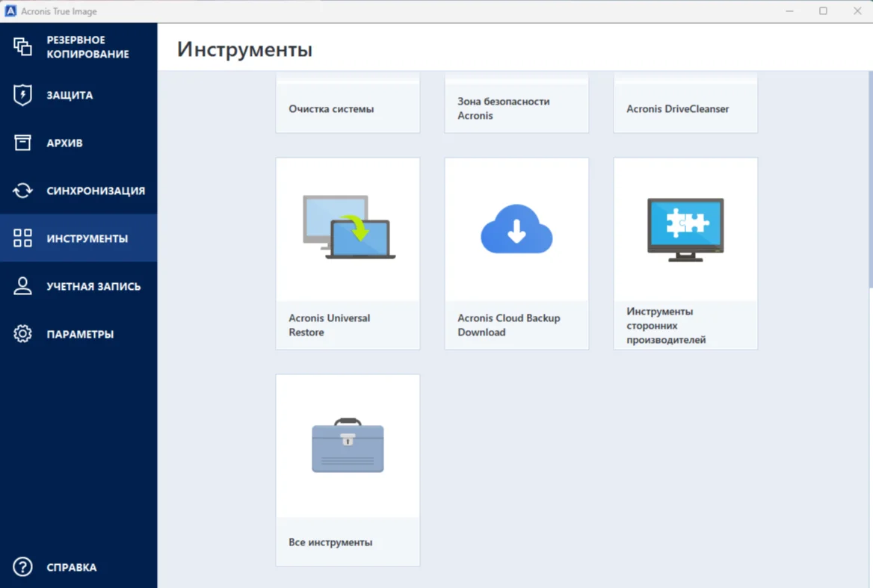Image resolution: width=873 pixels, height=588 pixels.
Task: Click the vertical scrollbar on right
Action: [869, 179]
